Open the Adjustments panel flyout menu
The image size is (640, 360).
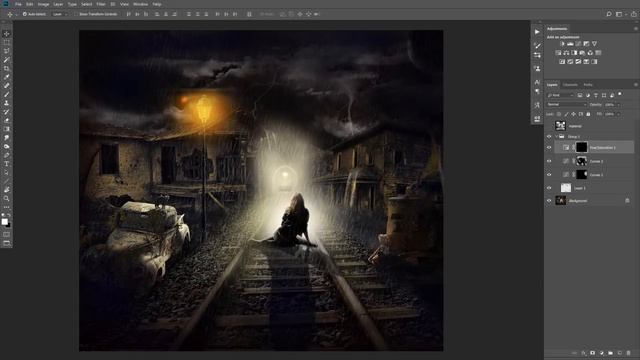tap(636, 29)
